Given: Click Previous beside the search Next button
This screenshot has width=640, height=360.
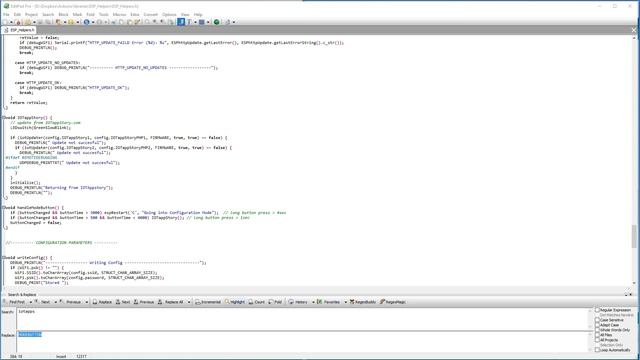Looking at the screenshot, I should tap(71, 302).
